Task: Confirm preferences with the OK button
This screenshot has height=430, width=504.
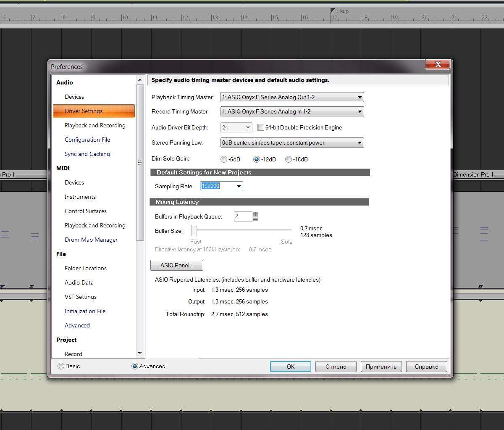Action: [290, 367]
